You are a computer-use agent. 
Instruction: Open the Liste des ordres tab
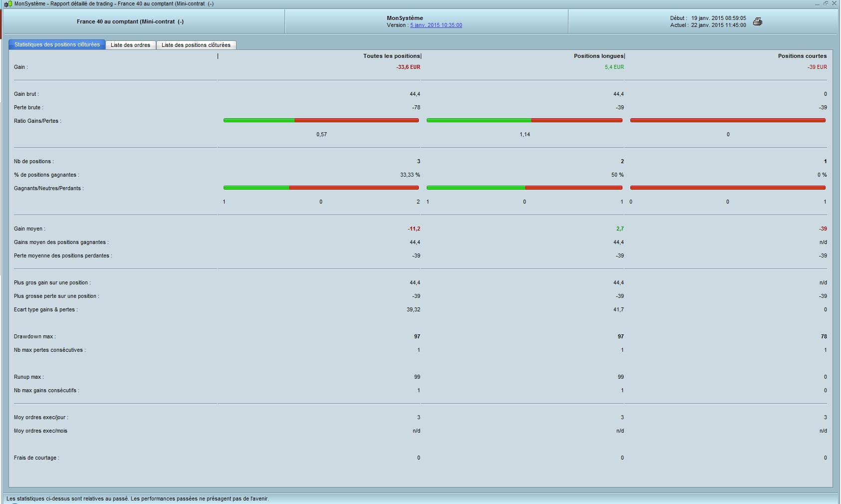pos(130,45)
